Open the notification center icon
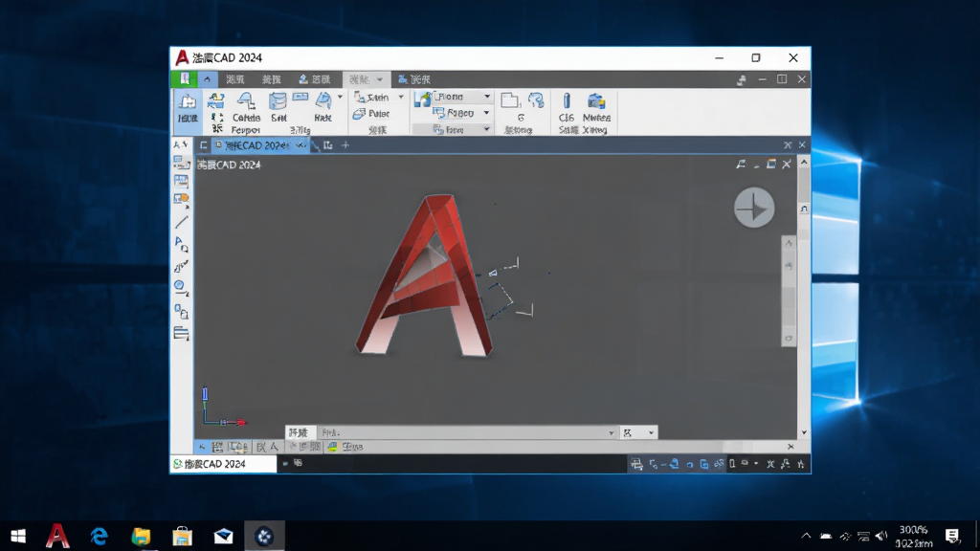Image resolution: width=980 pixels, height=551 pixels. pyautogui.click(x=952, y=536)
